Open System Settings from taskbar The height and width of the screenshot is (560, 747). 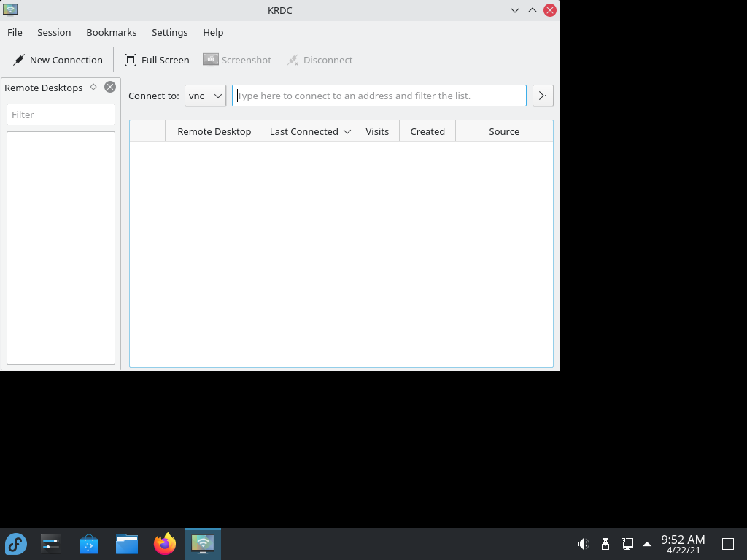point(50,544)
